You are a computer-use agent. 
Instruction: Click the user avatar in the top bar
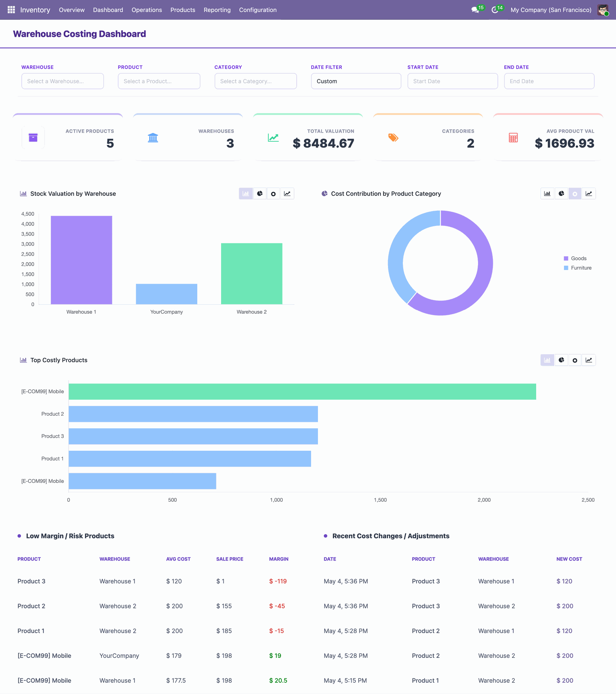603,10
